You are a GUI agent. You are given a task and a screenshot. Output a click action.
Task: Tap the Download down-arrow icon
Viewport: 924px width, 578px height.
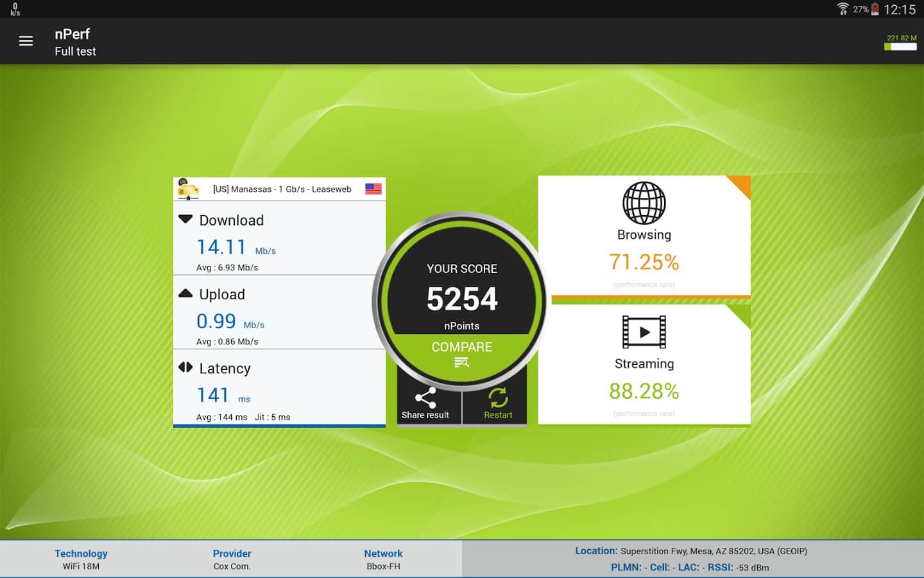point(185,220)
